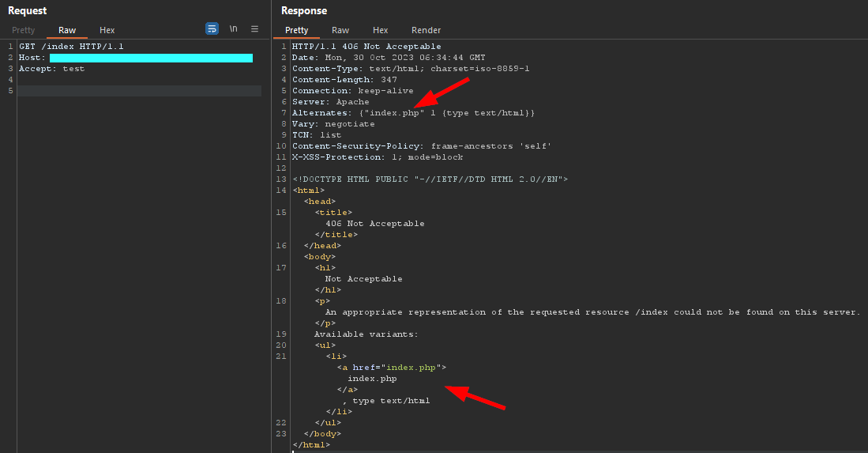Click the DOCTYPE declaration line
The image size is (868, 453).
(x=430, y=179)
